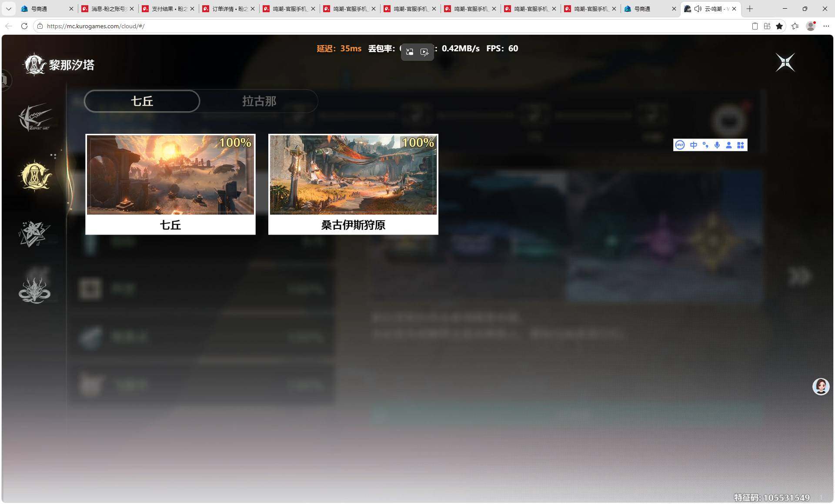Open a new browser tab
Image resolution: width=835 pixels, height=504 pixels.
750,9
